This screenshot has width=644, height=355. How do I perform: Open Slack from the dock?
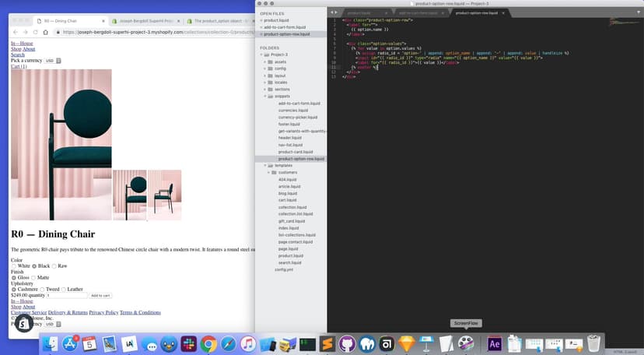point(189,343)
